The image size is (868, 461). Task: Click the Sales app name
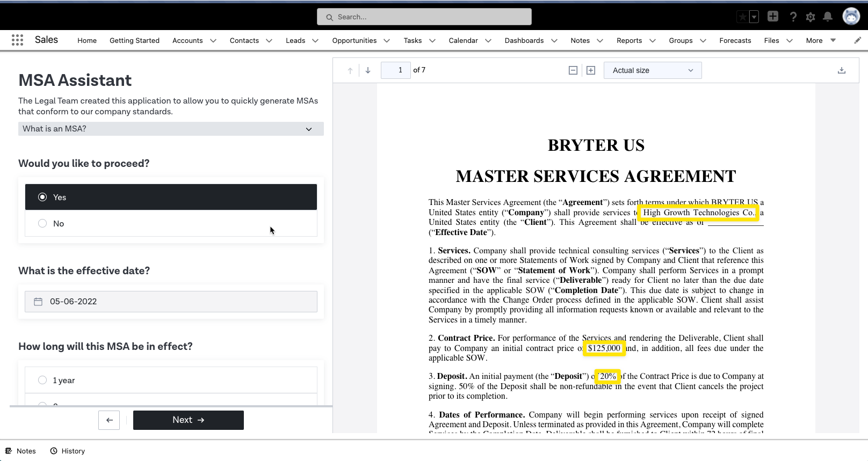pyautogui.click(x=46, y=40)
